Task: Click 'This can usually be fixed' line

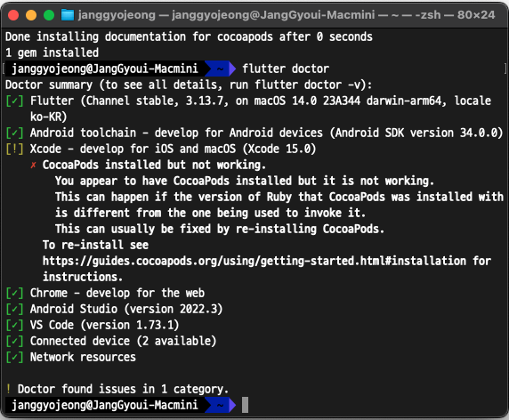Action: 220,229
